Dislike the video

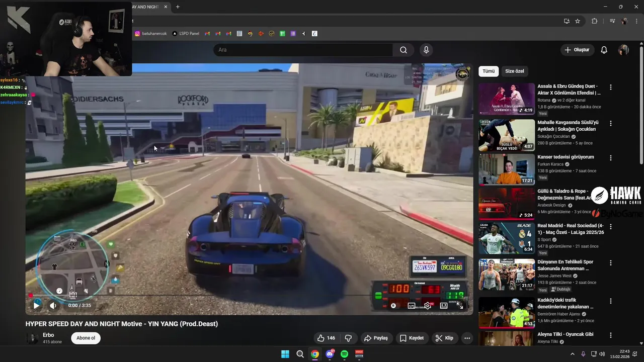tap(348, 338)
